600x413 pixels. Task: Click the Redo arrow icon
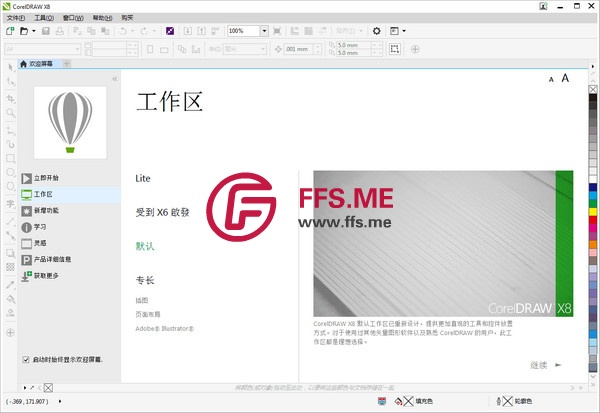(144, 31)
